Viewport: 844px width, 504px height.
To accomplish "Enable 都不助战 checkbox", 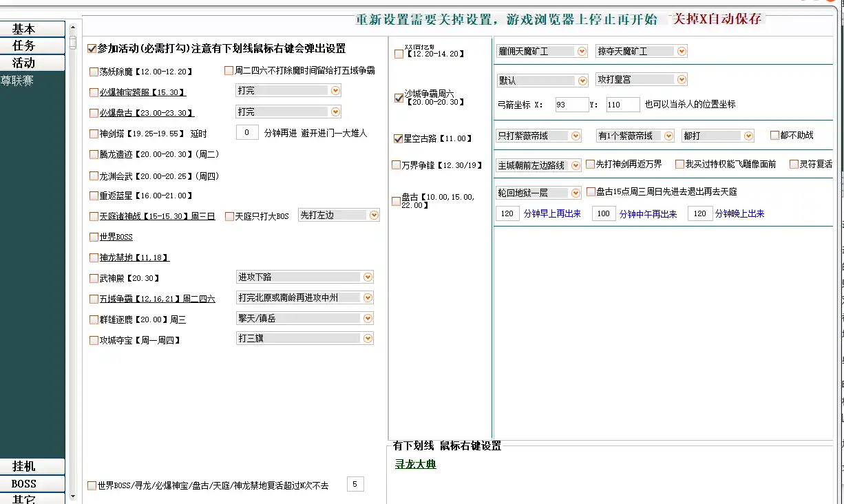I will pos(774,136).
